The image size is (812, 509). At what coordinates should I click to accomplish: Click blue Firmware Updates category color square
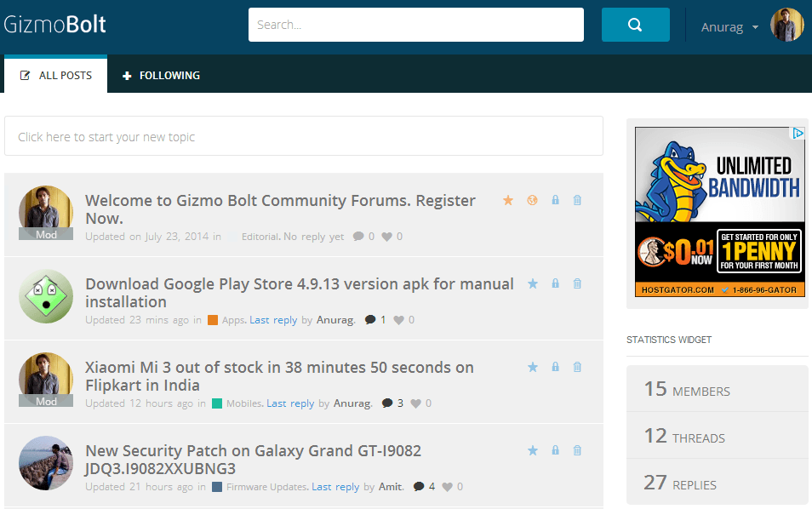pyautogui.click(x=217, y=487)
